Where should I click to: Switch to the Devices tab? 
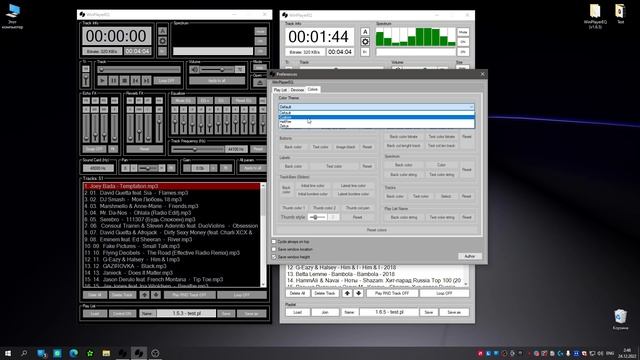(297, 90)
